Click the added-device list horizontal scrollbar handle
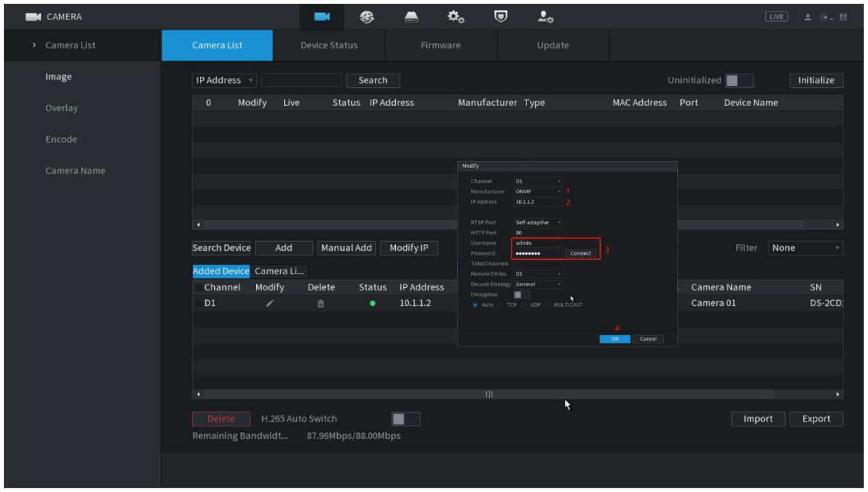 489,394
